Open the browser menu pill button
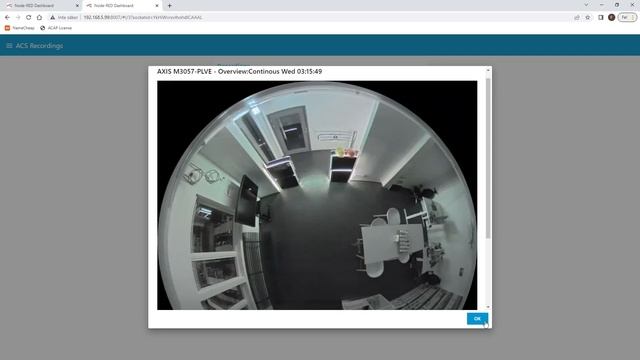This screenshot has width=640, height=360. coord(627,18)
